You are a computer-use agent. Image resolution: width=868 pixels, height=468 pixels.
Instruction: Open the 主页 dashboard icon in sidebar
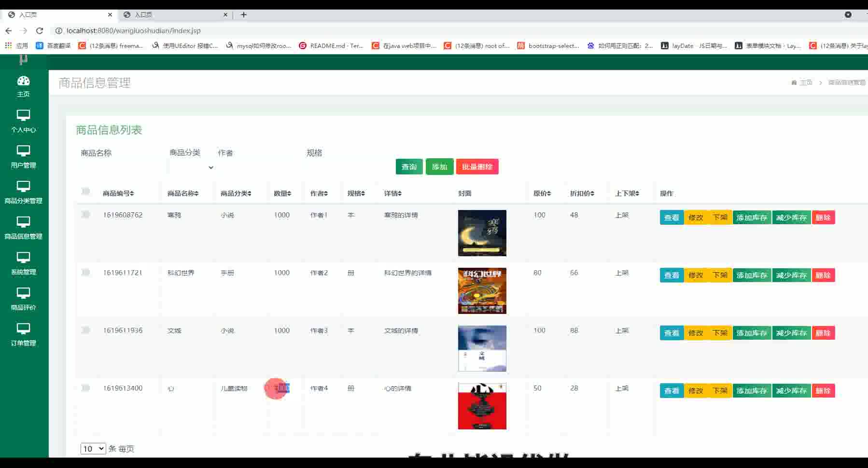[x=23, y=86]
